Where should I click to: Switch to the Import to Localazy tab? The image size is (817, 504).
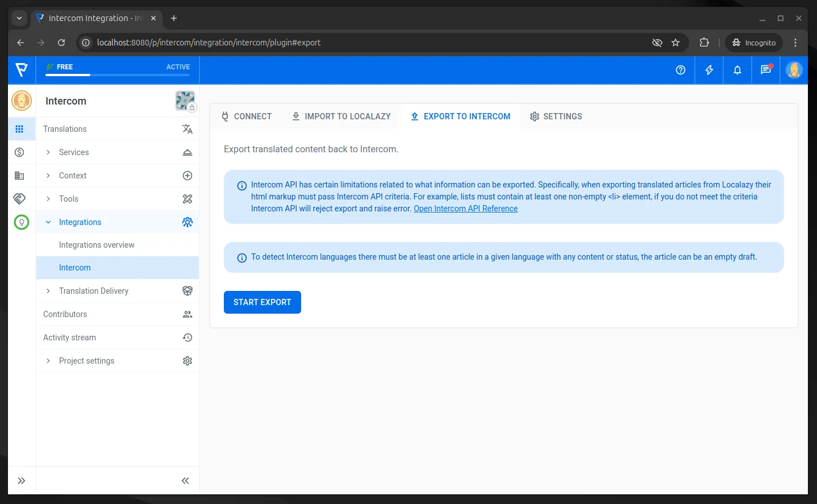coord(341,116)
